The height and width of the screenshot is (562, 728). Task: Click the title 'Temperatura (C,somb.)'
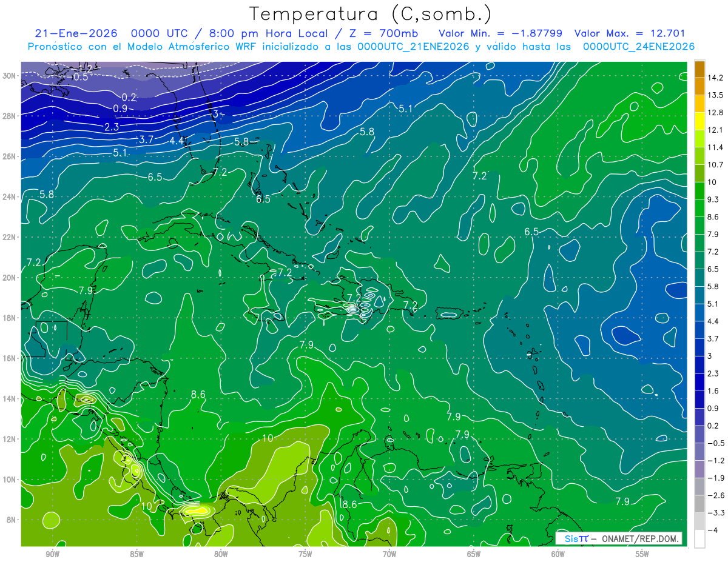click(371, 14)
